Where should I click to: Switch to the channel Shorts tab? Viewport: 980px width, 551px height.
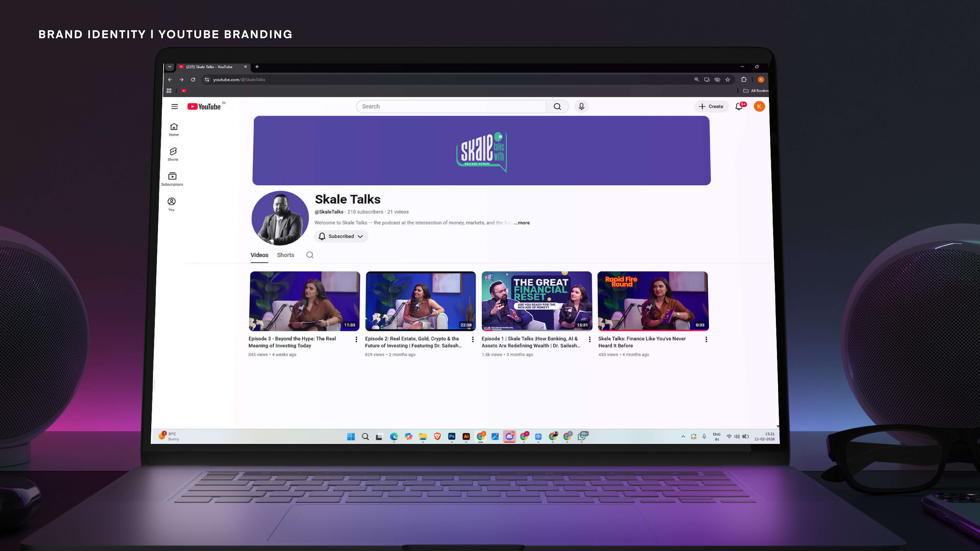286,255
